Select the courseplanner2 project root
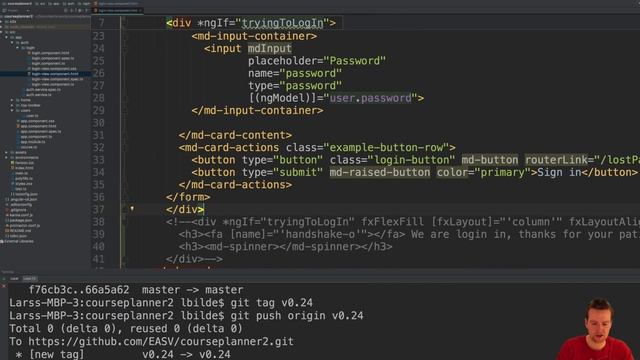The image size is (640, 360). pyautogui.click(x=18, y=16)
